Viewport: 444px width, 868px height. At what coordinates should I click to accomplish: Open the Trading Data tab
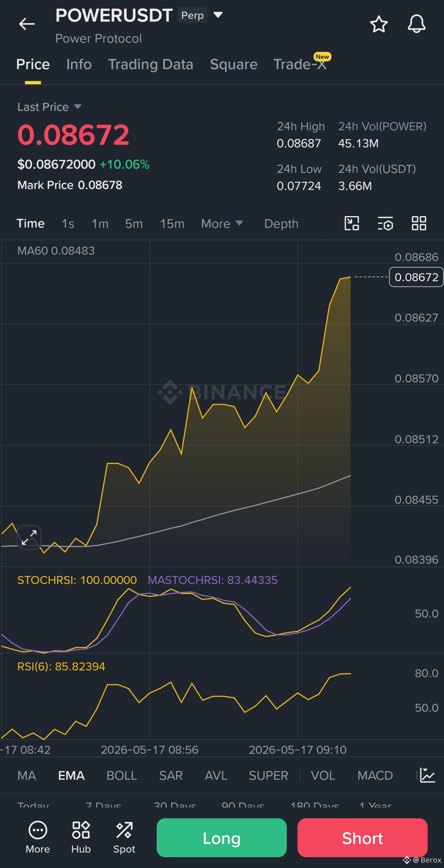click(x=150, y=64)
